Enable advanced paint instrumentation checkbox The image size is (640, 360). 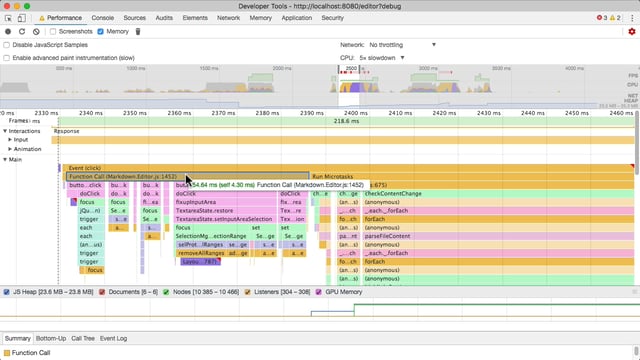pyautogui.click(x=7, y=58)
